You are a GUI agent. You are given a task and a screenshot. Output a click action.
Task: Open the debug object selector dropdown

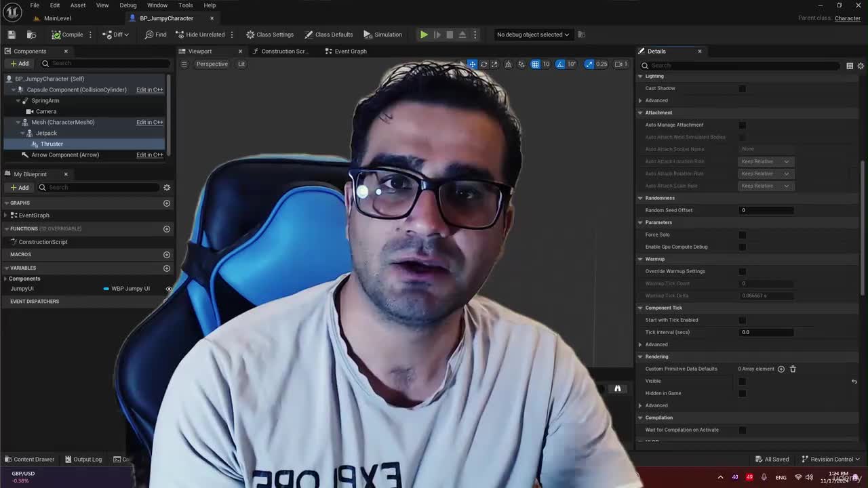coord(533,35)
